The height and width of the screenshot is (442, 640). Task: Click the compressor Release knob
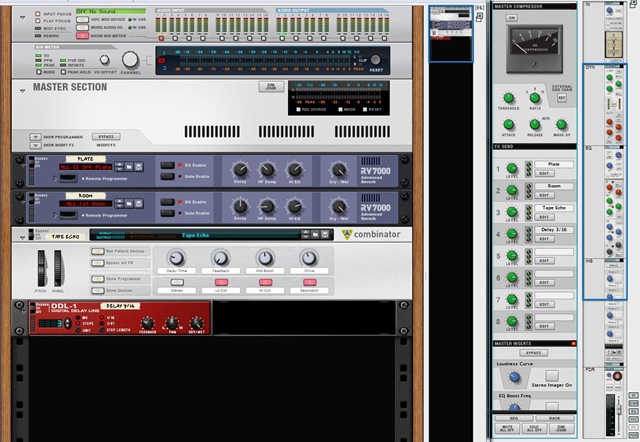pyautogui.click(x=535, y=124)
